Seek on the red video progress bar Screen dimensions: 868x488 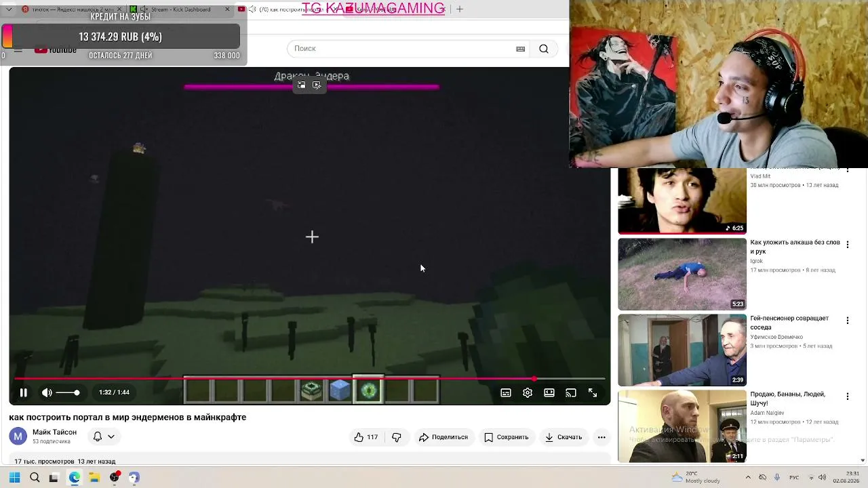point(309,379)
